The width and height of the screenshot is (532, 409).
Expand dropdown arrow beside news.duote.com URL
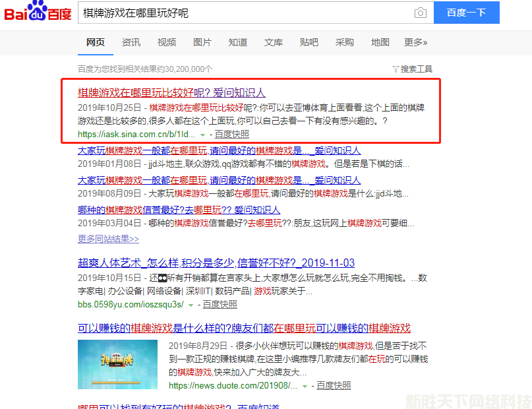click(x=305, y=386)
